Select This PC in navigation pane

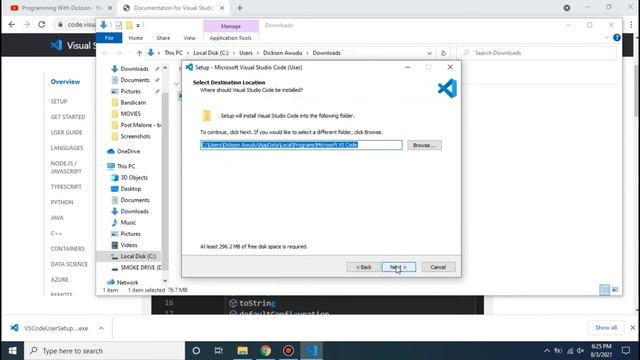126,166
